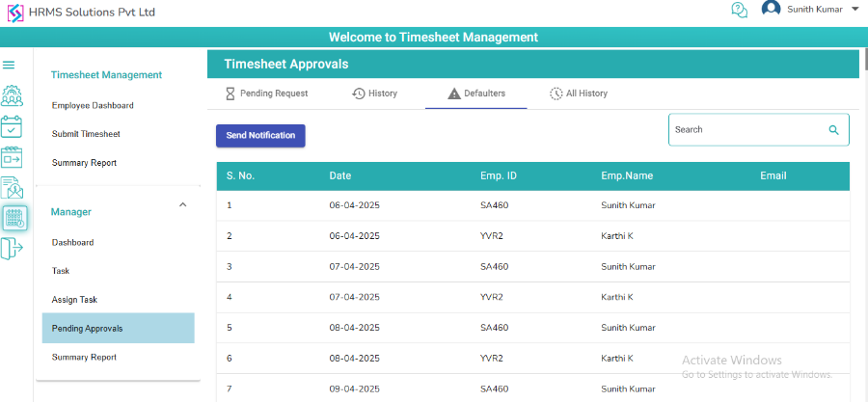Screen dimensions: 868x402
Task: Open the help chat bubble icon
Action: click(740, 11)
